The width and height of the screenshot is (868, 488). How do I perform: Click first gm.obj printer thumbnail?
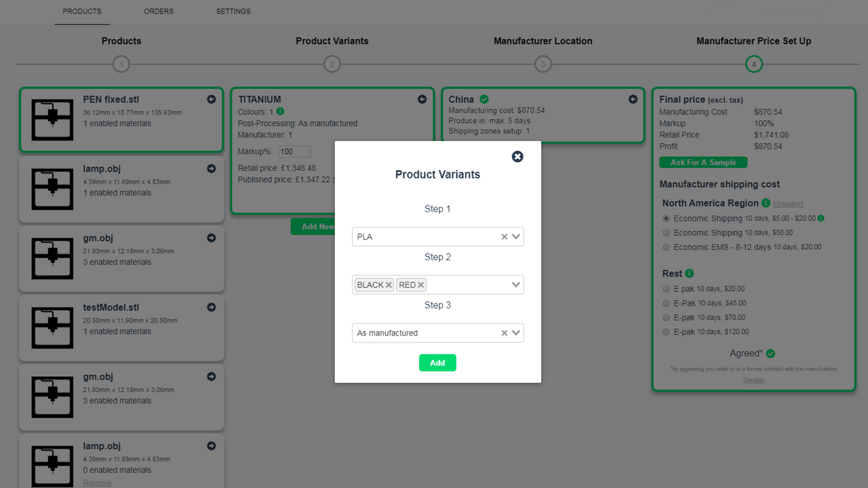pos(53,259)
